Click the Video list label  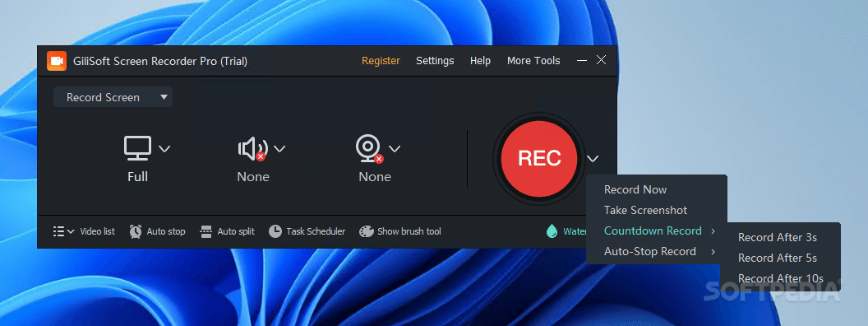click(98, 231)
